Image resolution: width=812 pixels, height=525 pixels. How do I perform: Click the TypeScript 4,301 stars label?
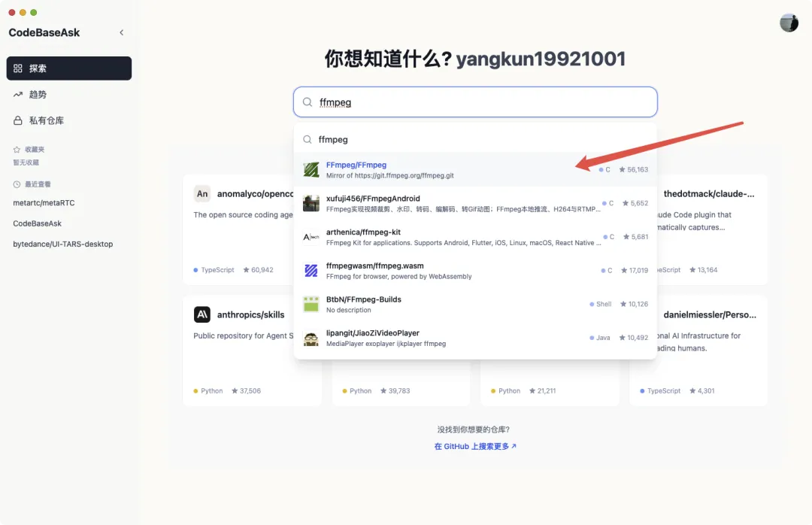tap(677, 391)
